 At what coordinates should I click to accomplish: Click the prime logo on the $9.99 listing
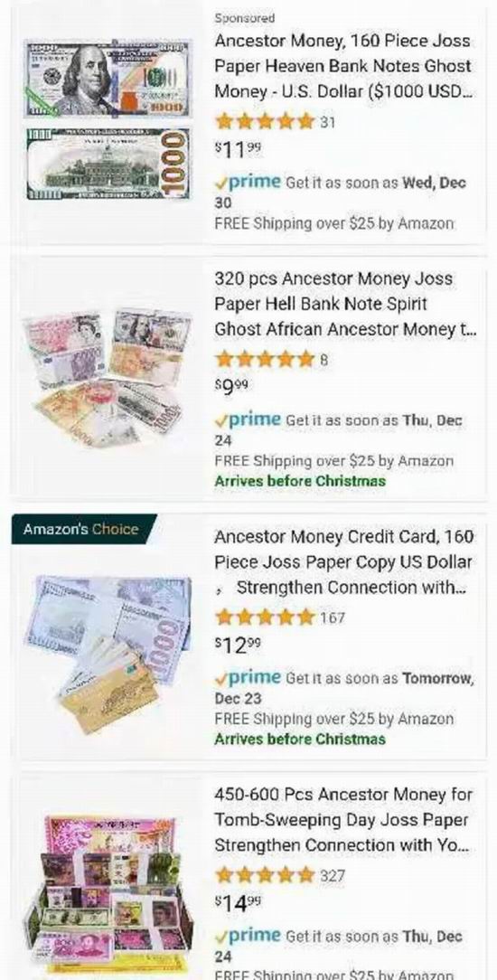248,419
